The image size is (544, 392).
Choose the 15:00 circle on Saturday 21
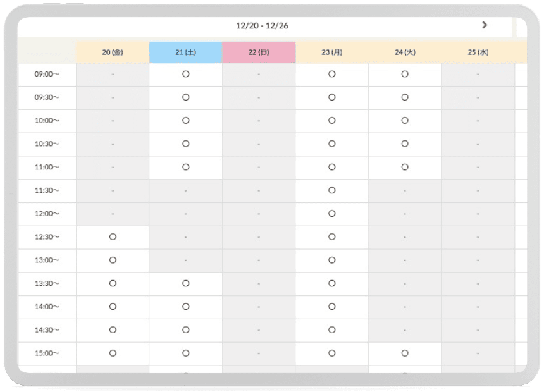click(186, 353)
